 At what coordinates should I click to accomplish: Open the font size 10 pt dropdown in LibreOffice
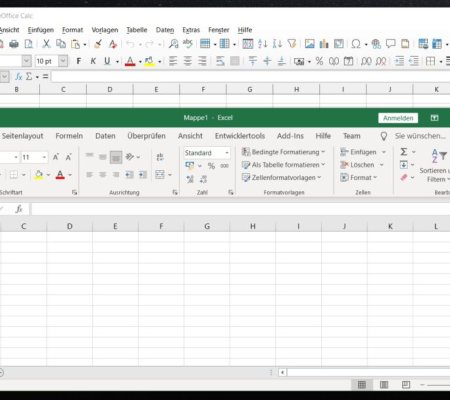tap(63, 61)
